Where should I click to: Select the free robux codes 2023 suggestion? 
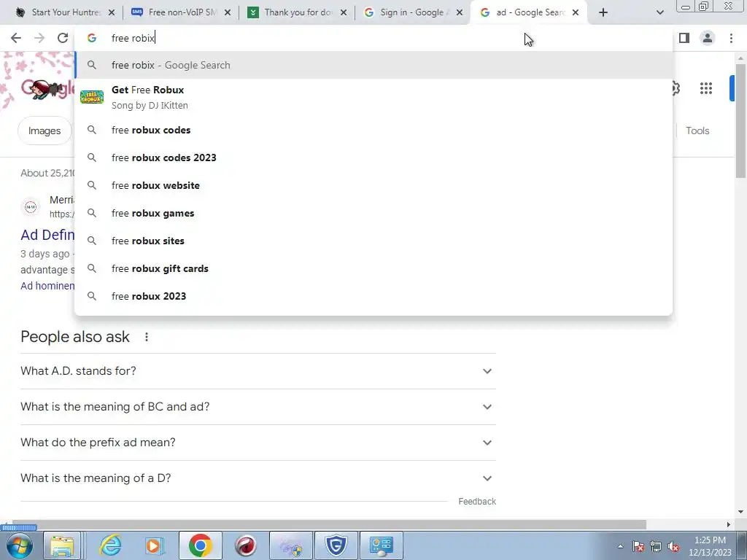point(373,157)
